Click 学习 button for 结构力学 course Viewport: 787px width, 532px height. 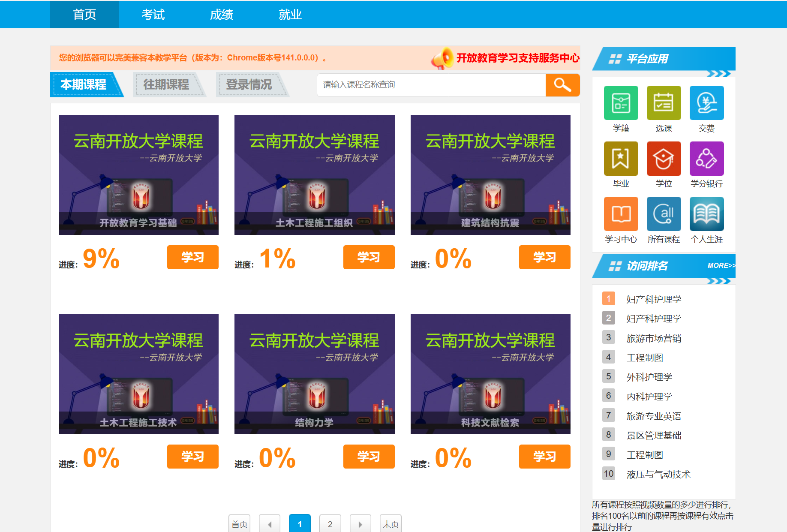click(369, 457)
